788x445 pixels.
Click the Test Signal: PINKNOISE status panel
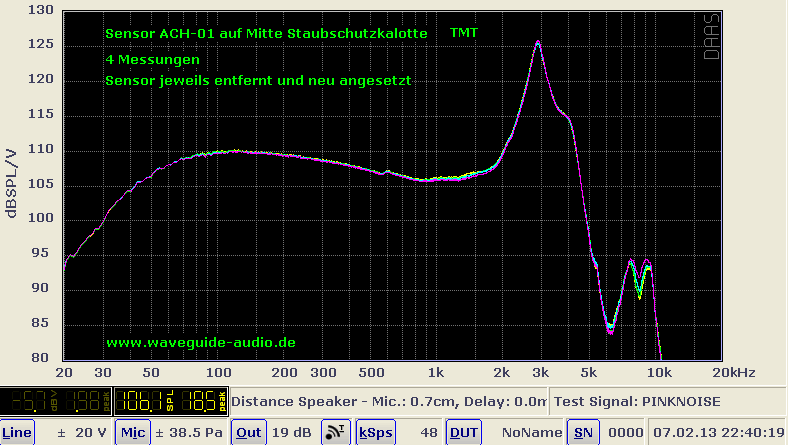point(636,402)
